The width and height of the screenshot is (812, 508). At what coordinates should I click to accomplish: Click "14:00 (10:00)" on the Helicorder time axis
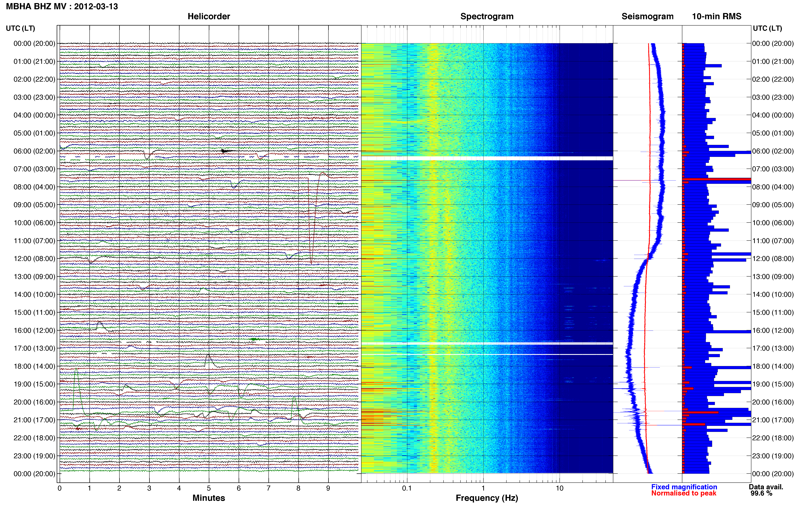(34, 295)
